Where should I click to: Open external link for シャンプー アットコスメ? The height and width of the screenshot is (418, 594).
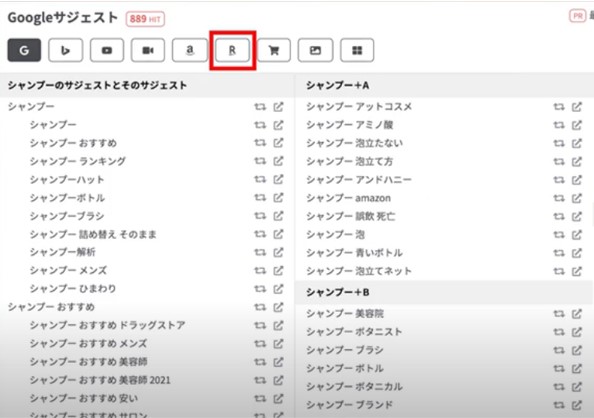577,107
